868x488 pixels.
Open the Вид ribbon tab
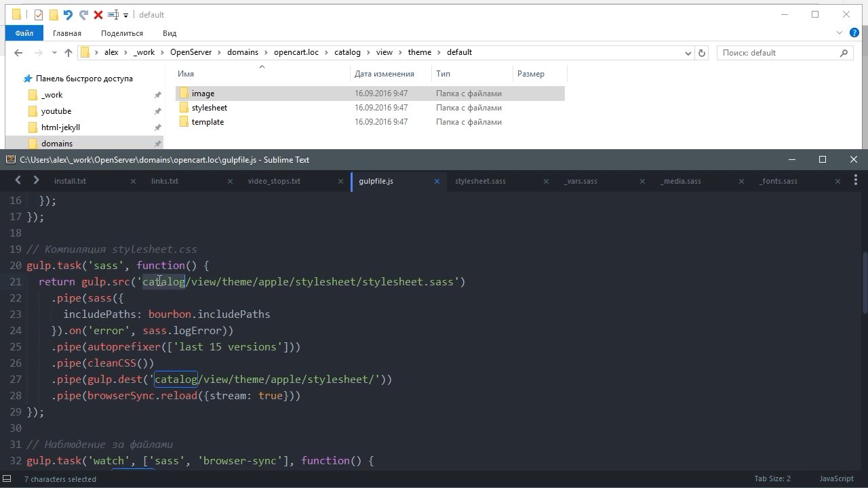point(170,33)
